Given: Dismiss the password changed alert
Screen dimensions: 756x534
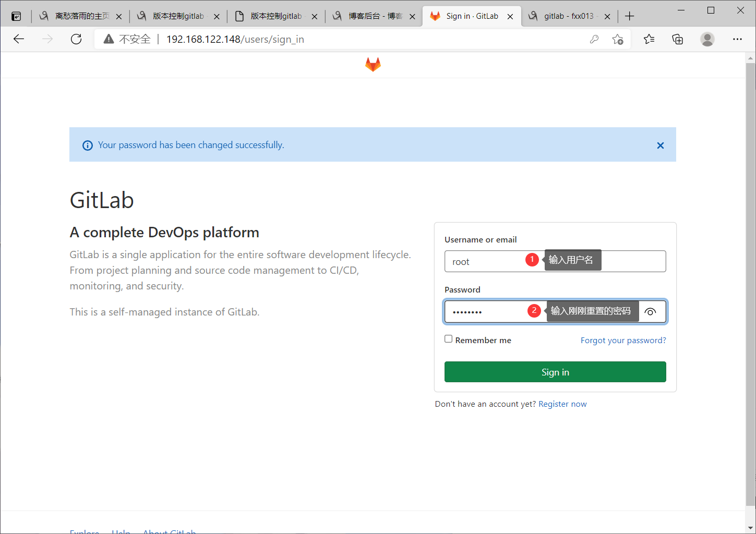Looking at the screenshot, I should click(661, 145).
